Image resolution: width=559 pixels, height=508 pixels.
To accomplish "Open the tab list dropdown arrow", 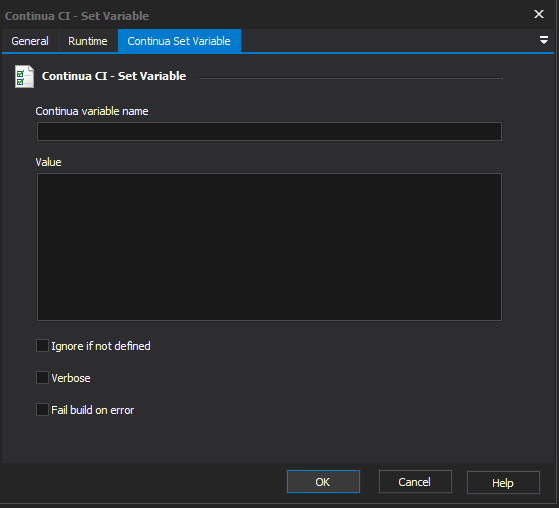I will (544, 40).
